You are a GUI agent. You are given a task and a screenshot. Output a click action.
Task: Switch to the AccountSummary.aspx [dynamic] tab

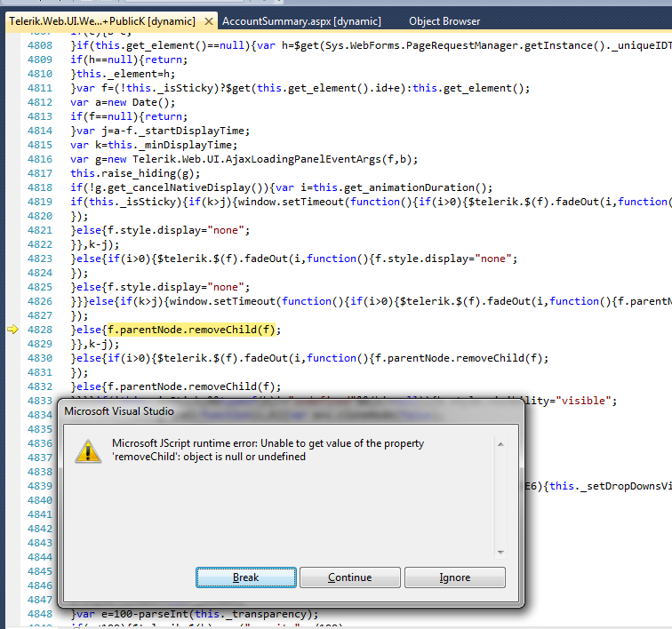point(301,21)
